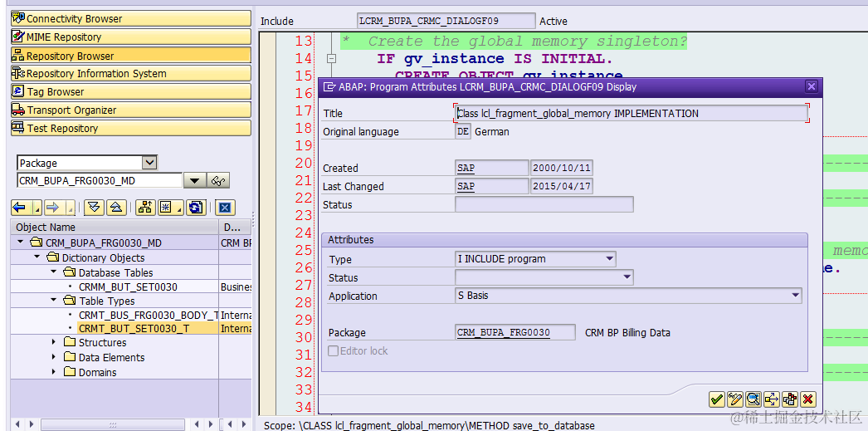Expand the Domains folder
This screenshot has height=431, width=868.
coord(54,372)
